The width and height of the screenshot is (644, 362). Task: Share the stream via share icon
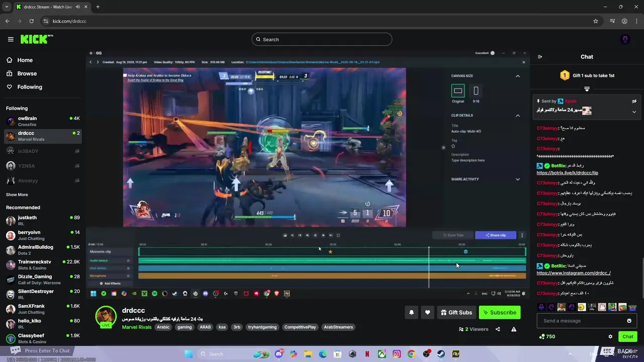click(x=498, y=329)
